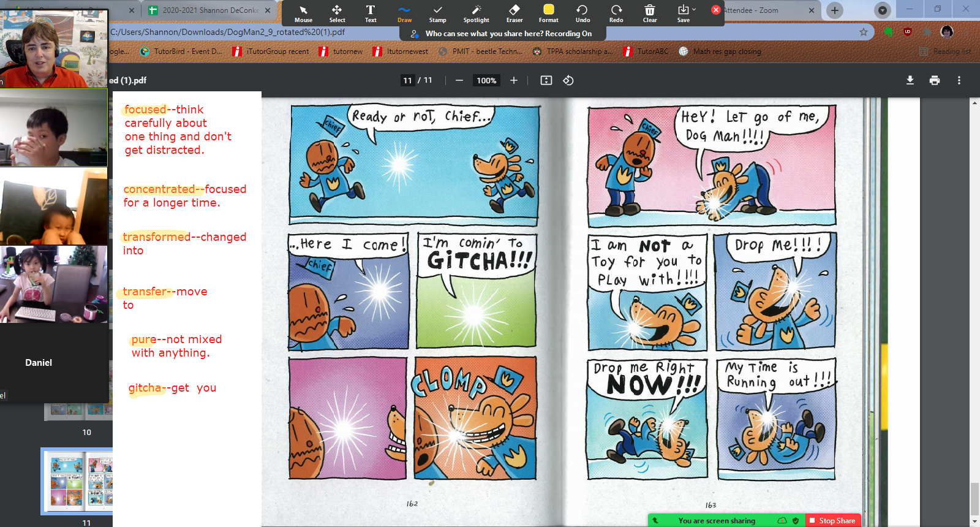Click the Fit to page icon

tap(546, 80)
